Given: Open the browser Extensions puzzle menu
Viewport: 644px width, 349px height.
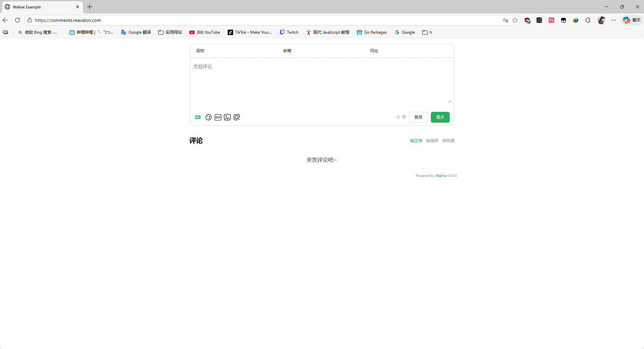Looking at the screenshot, I should coord(588,20).
